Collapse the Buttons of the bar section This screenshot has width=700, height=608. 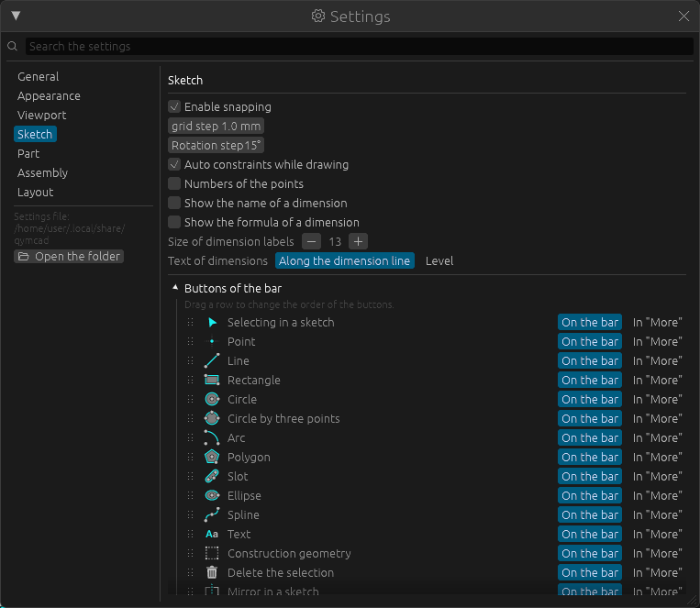175,288
